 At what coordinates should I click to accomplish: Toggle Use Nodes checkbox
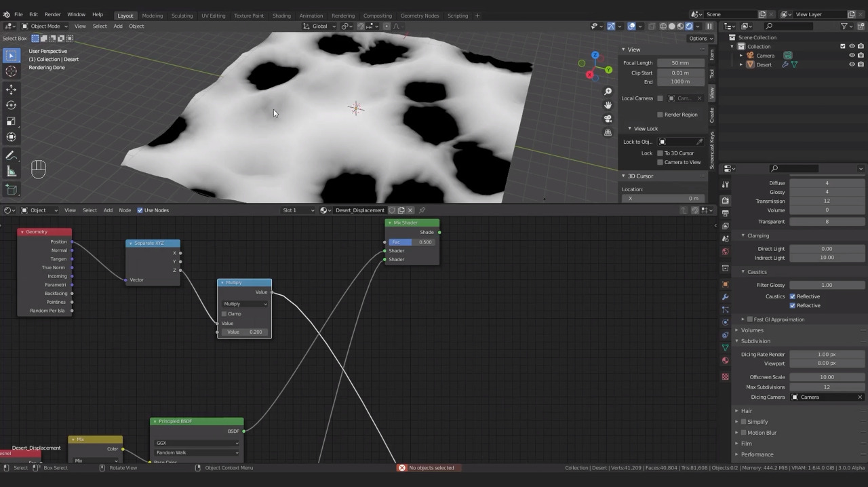[x=140, y=210]
